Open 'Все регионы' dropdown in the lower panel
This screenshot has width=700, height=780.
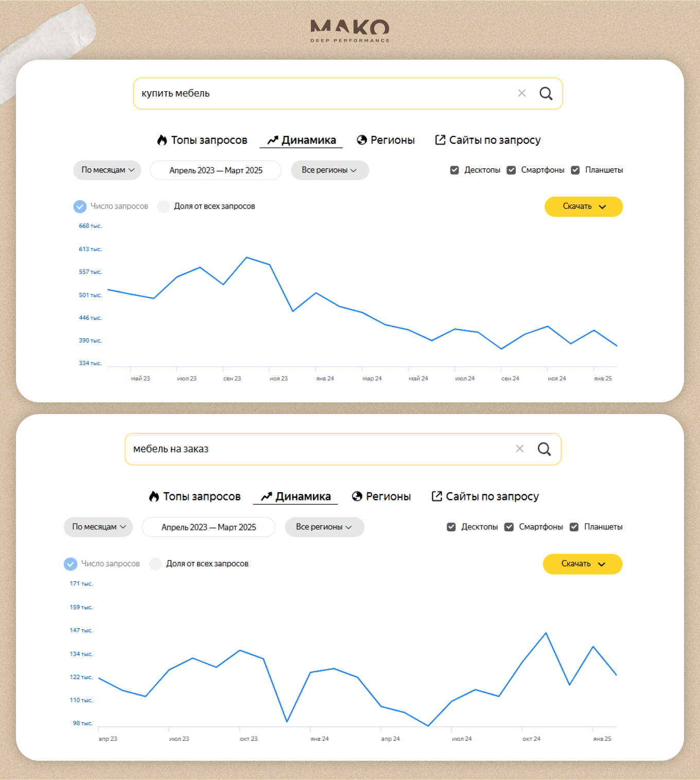pyautogui.click(x=324, y=527)
